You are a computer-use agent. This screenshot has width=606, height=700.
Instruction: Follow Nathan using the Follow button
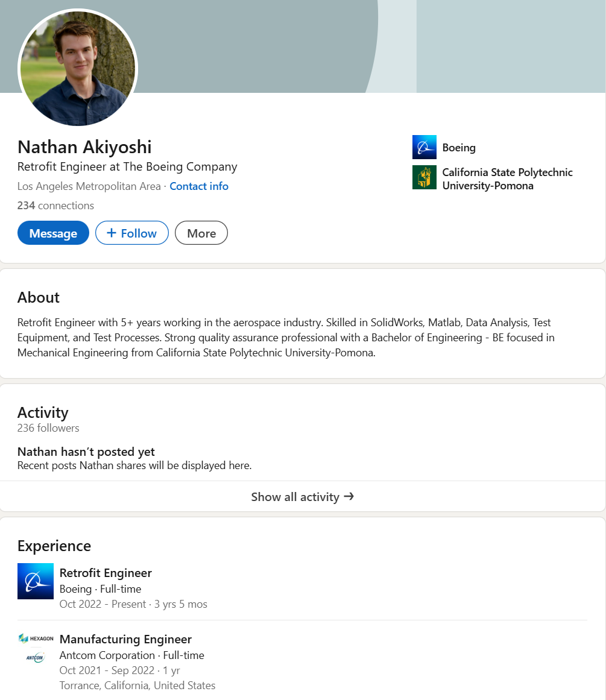pyautogui.click(x=131, y=233)
